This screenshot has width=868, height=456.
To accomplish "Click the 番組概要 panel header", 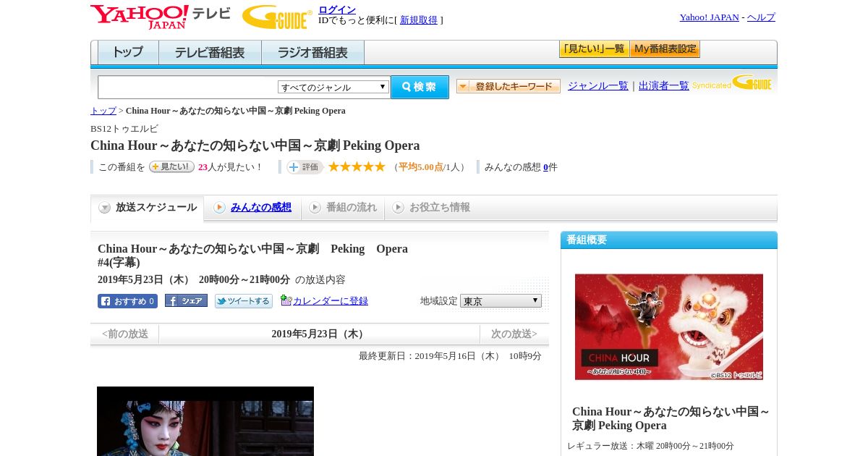I will point(669,240).
